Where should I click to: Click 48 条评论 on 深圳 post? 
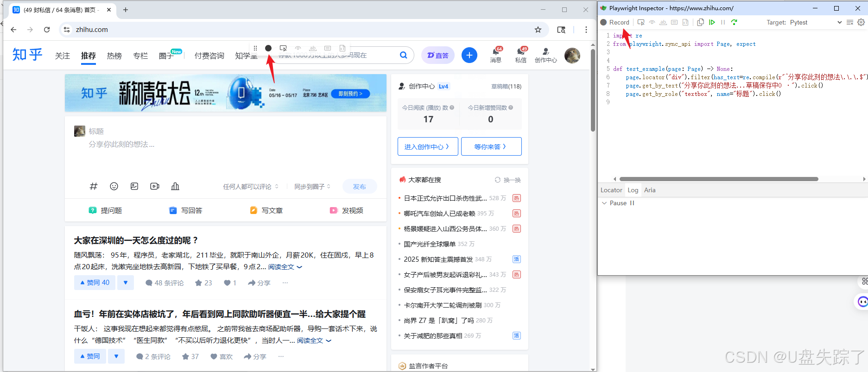pyautogui.click(x=165, y=283)
